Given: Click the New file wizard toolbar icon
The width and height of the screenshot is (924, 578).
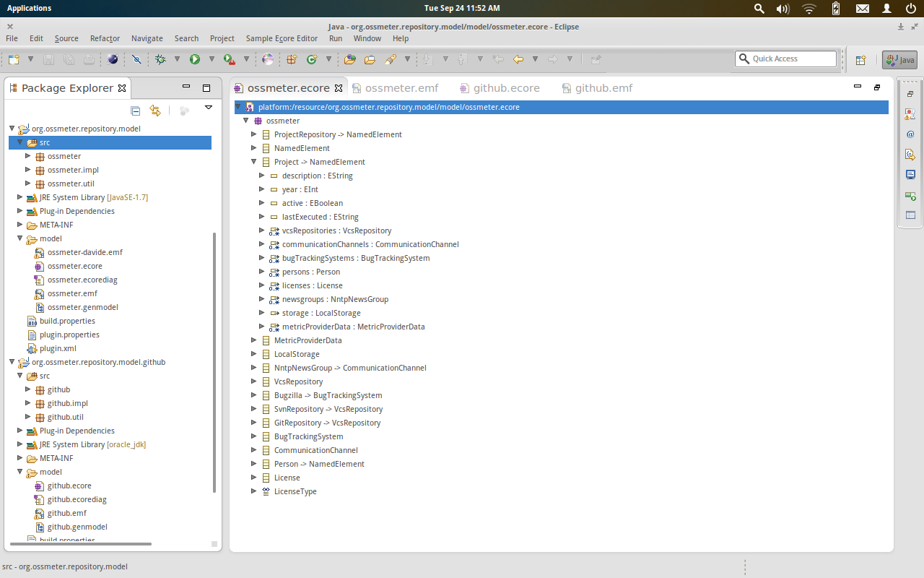Looking at the screenshot, I should pyautogui.click(x=14, y=59).
